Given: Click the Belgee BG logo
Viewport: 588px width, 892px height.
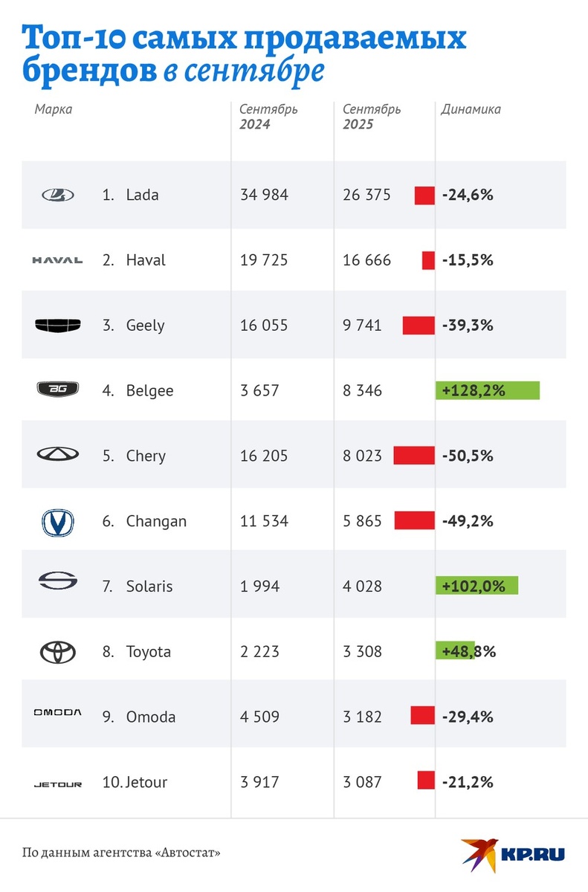Looking at the screenshot, I should [x=57, y=389].
